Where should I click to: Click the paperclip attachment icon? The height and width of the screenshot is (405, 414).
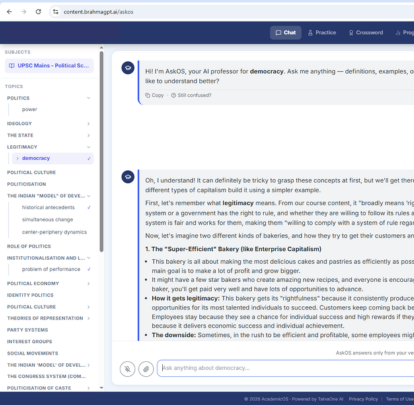(x=146, y=369)
